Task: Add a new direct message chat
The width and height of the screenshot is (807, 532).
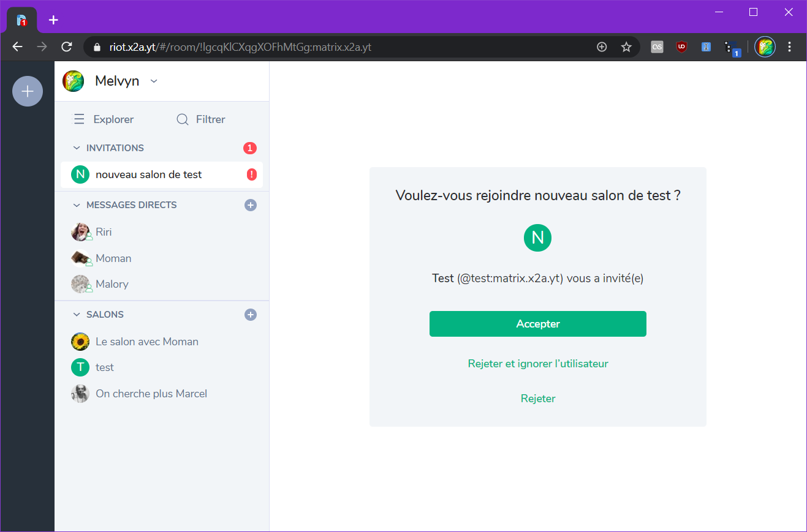Action: pyautogui.click(x=250, y=205)
